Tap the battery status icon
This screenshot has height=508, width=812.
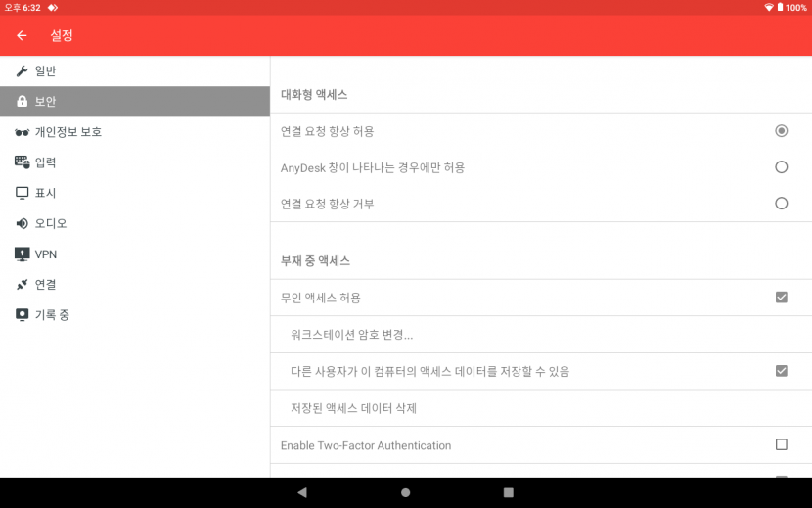pyautogui.click(x=780, y=7)
